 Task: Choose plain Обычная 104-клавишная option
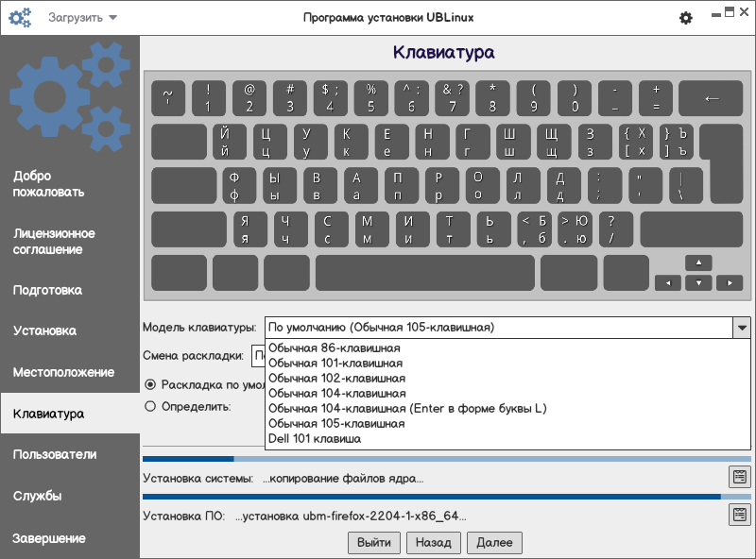(507, 393)
